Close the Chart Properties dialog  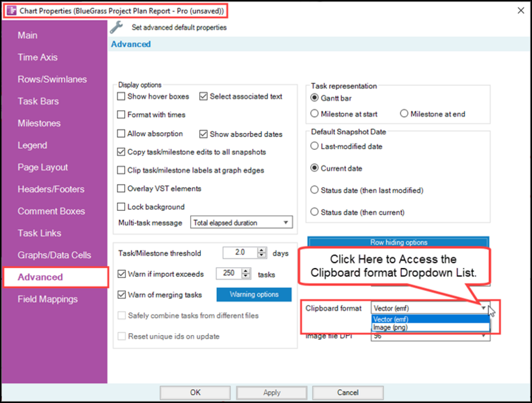click(521, 11)
